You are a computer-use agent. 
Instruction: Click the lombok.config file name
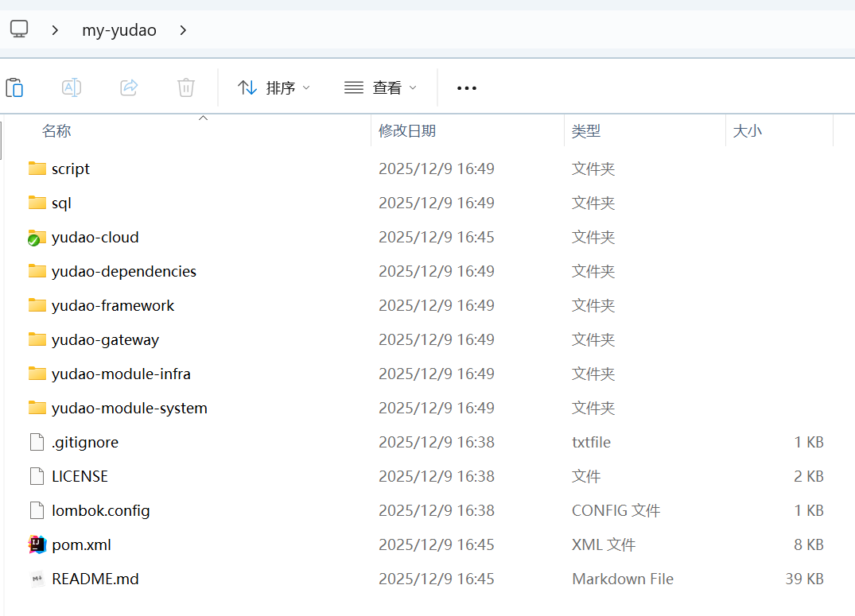click(x=101, y=511)
